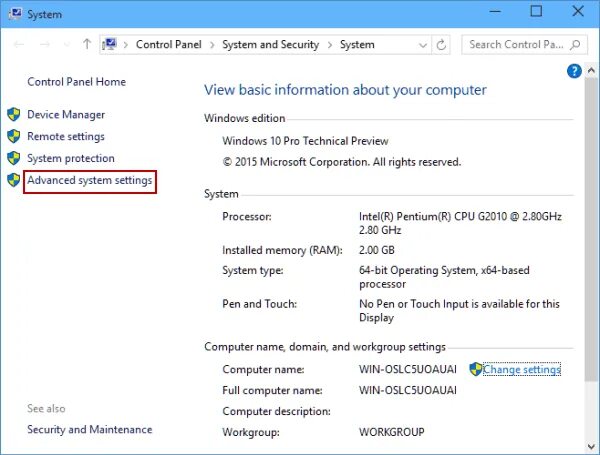
Task: Click the Back navigation arrow
Action: coord(19,45)
